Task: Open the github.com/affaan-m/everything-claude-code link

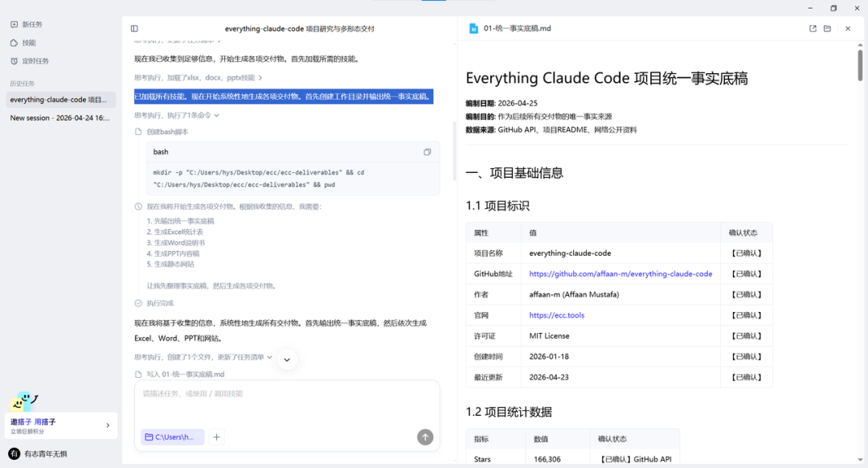Action: coord(620,273)
